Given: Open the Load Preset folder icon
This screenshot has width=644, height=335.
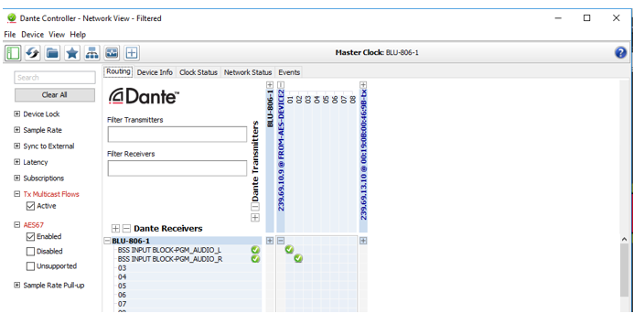Looking at the screenshot, I should 52,53.
